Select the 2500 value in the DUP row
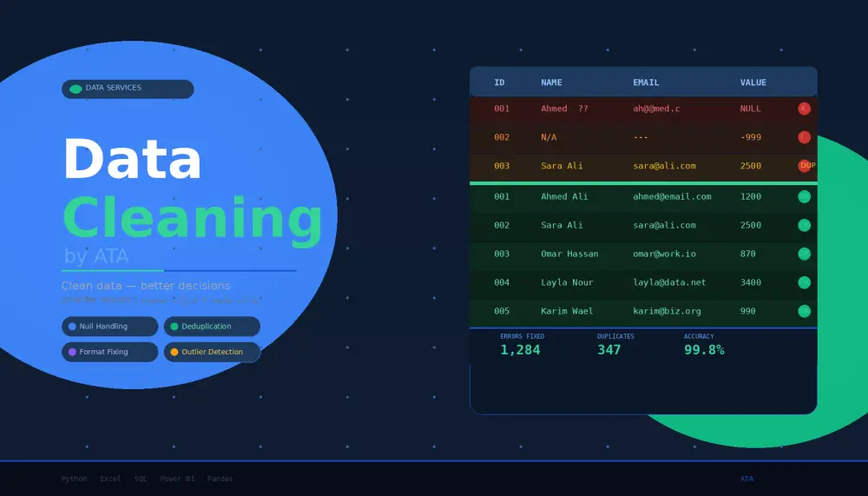Viewport: 868px width, 496px height. pyautogui.click(x=751, y=166)
